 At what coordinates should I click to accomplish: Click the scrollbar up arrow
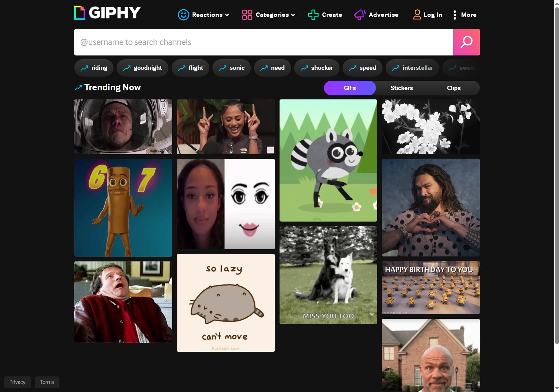557,3
